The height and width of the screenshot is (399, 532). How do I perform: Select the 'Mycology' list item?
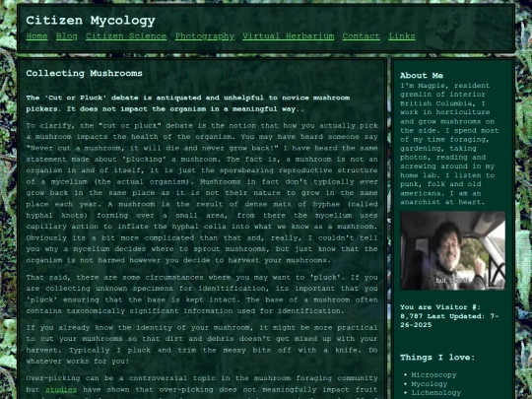tap(430, 384)
